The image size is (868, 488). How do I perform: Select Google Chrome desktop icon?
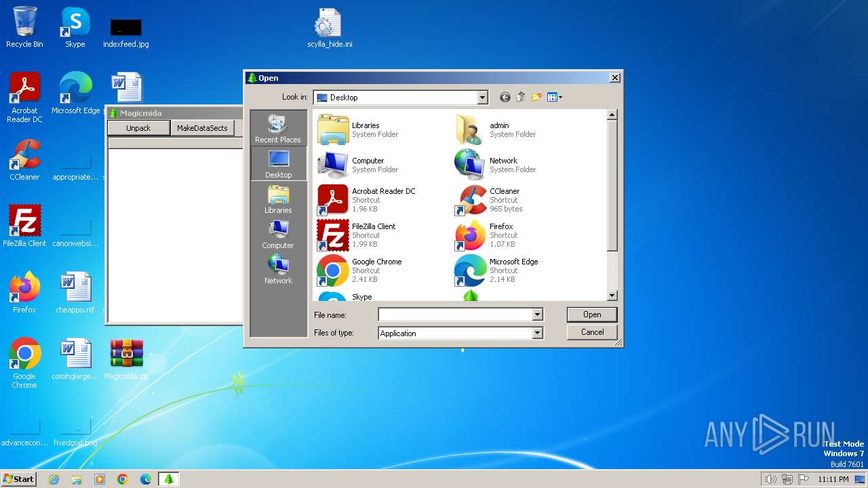tap(24, 363)
